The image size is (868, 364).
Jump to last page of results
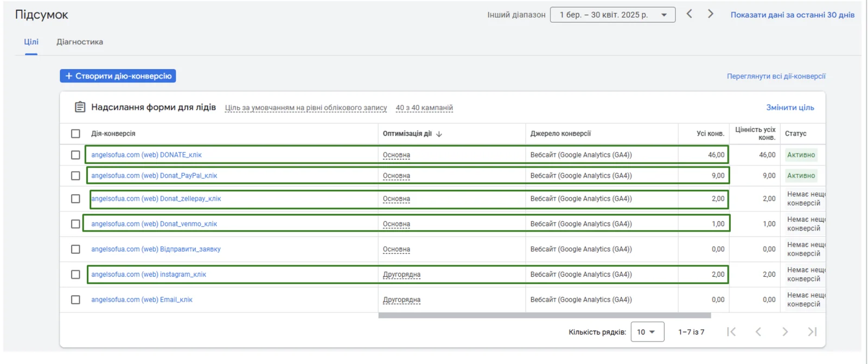(x=812, y=331)
